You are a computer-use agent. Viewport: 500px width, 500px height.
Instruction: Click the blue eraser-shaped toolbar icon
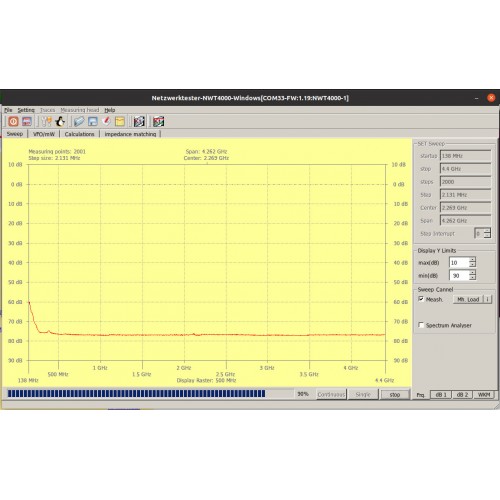[x=79, y=122]
